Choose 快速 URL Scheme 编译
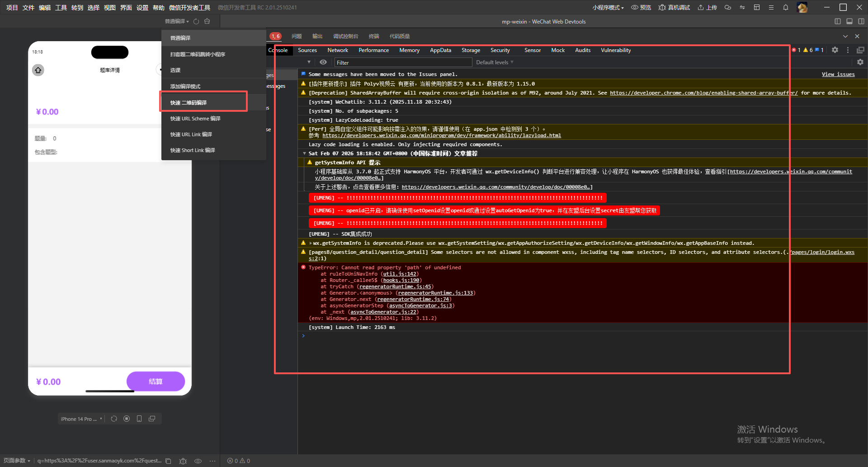Image resolution: width=868 pixels, height=467 pixels. tap(213, 119)
